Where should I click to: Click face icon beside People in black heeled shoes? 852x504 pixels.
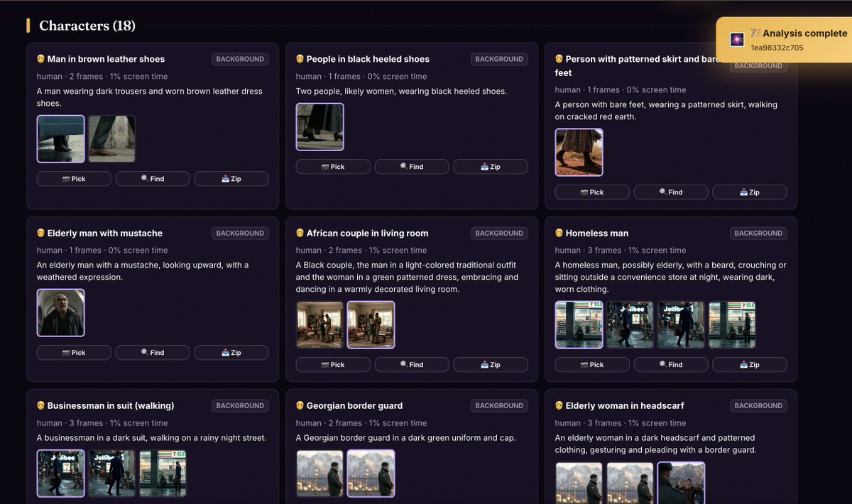[300, 59]
